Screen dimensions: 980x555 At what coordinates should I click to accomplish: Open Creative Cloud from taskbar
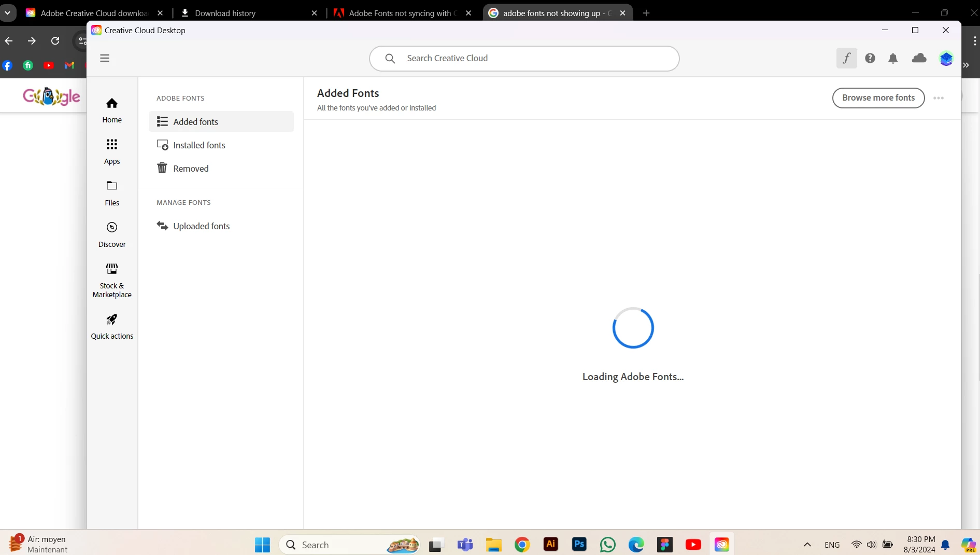721,545
